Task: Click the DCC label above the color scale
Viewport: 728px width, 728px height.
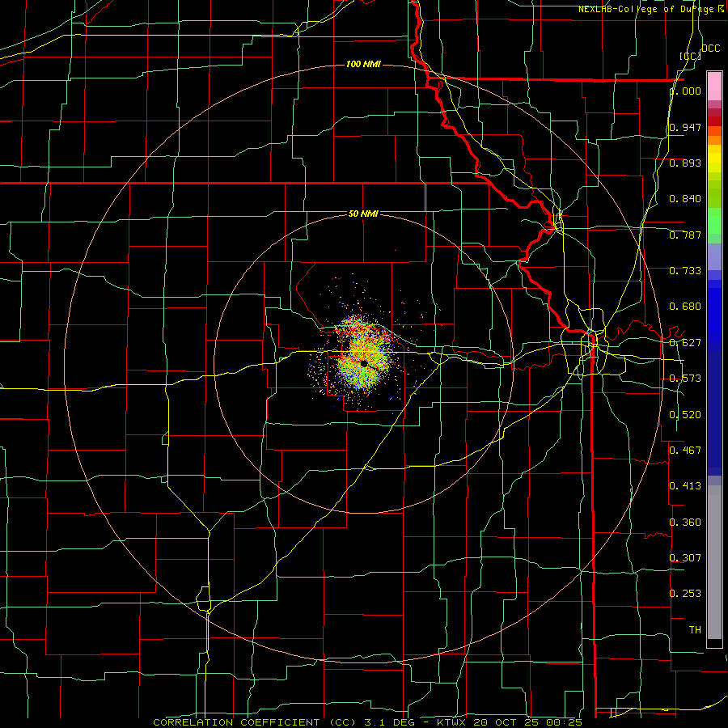Action: click(710, 49)
